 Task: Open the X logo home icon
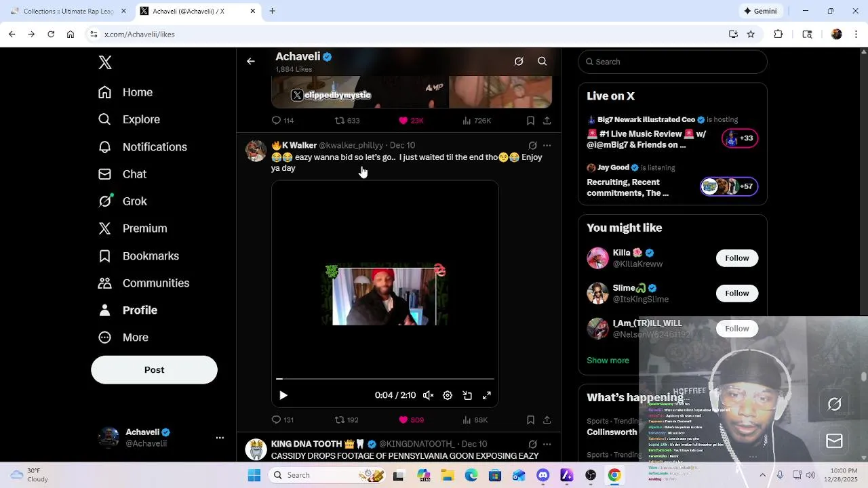(x=105, y=62)
